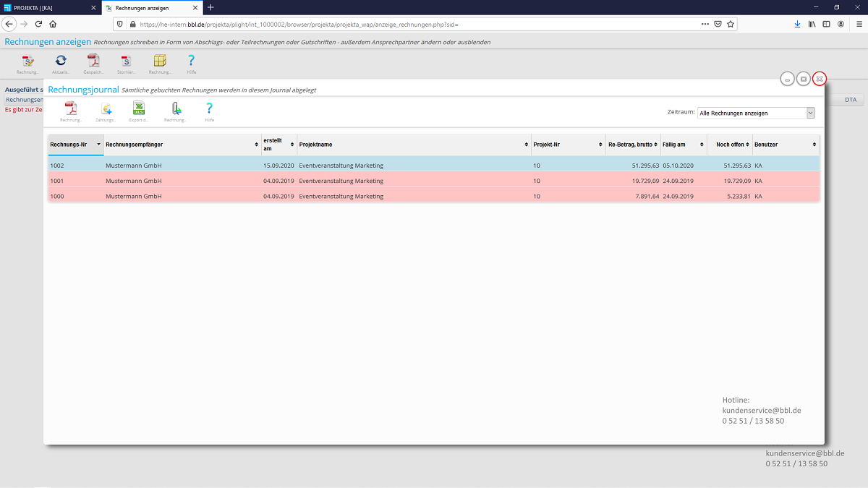Sort by the Noch offen column header
This screenshot has width=868, height=488.
coord(730,145)
